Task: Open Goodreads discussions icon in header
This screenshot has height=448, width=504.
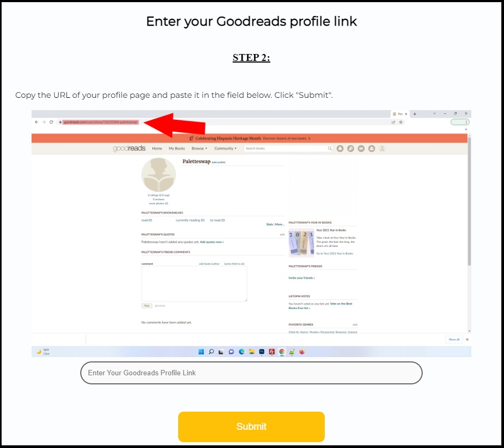Action: (350, 149)
